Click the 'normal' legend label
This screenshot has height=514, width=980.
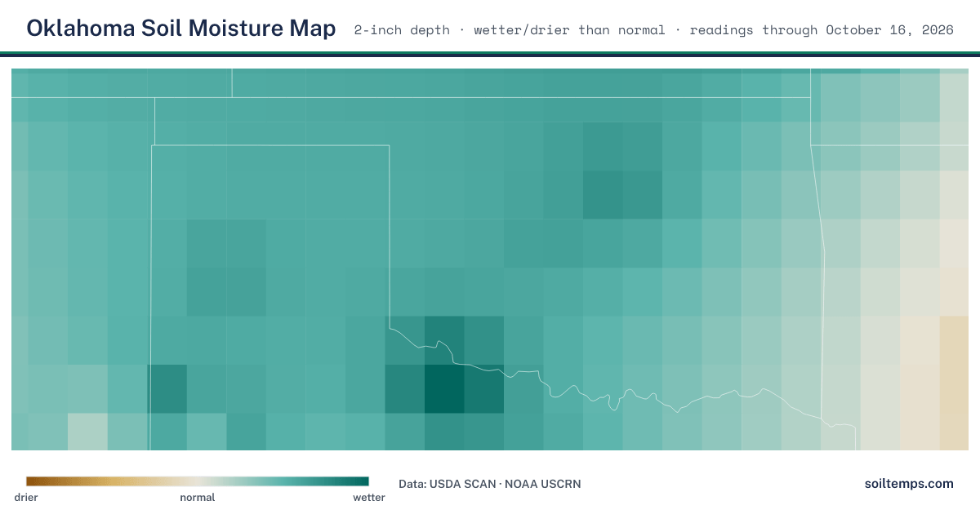[x=198, y=497]
